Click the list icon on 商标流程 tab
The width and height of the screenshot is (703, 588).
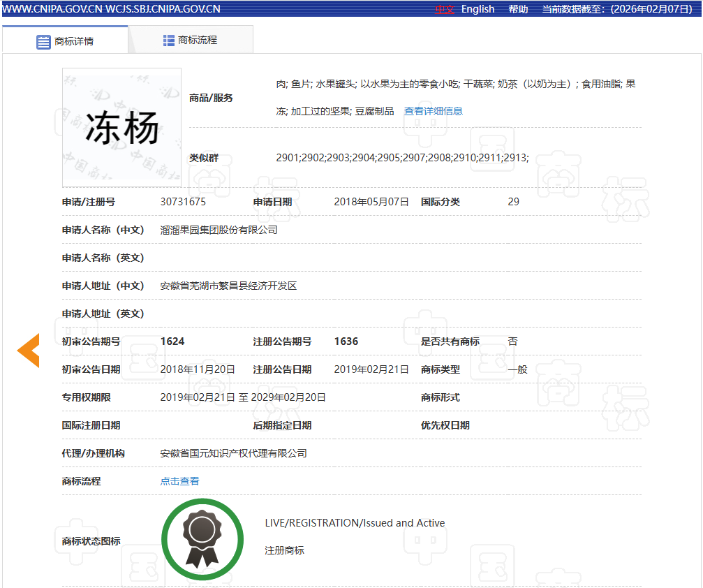pos(168,41)
